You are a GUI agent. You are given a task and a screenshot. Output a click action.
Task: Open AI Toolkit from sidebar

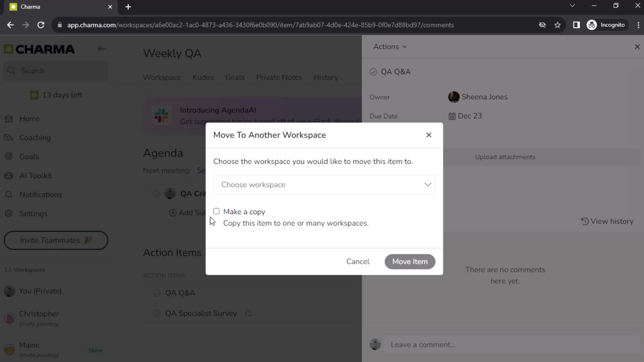pos(35,176)
